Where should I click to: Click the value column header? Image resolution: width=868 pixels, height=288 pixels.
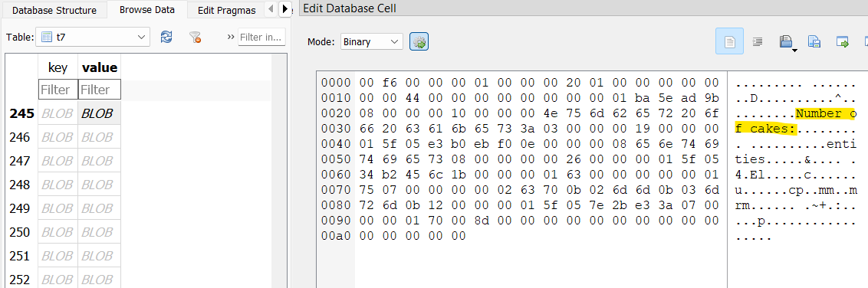click(x=100, y=67)
